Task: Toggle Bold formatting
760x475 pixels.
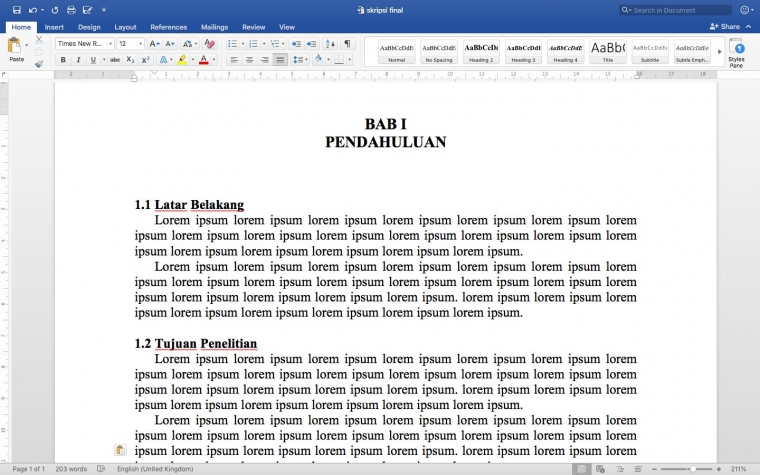Action: point(63,60)
